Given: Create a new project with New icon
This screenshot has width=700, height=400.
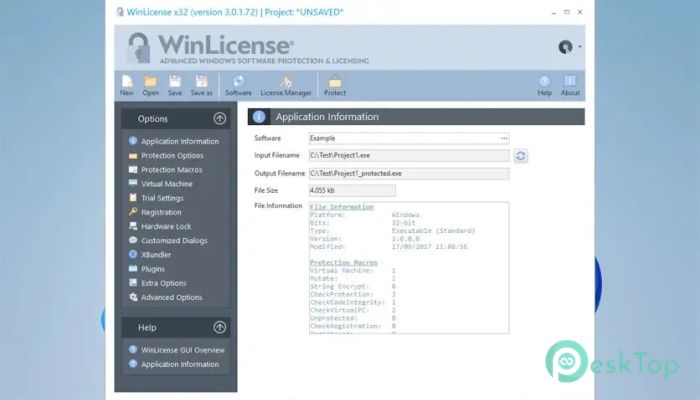Looking at the screenshot, I should [127, 85].
